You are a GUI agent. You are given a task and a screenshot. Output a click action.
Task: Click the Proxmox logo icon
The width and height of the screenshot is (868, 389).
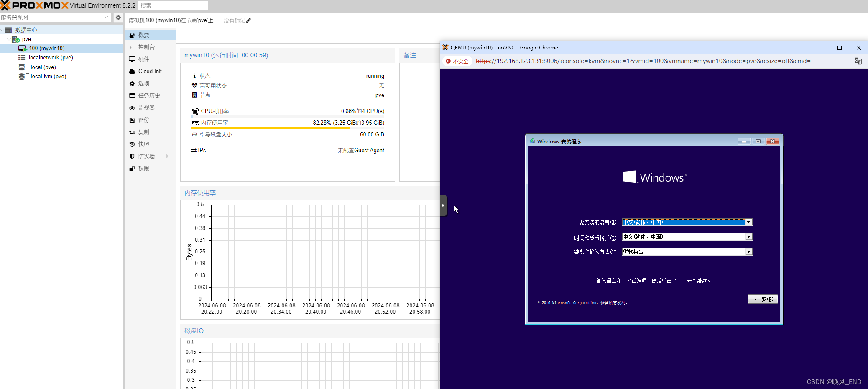click(x=6, y=5)
